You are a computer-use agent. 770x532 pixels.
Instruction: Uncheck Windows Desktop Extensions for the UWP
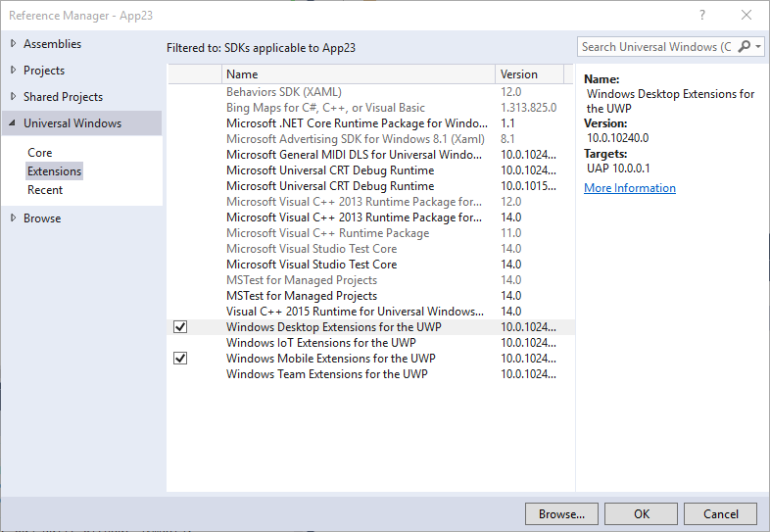[180, 326]
